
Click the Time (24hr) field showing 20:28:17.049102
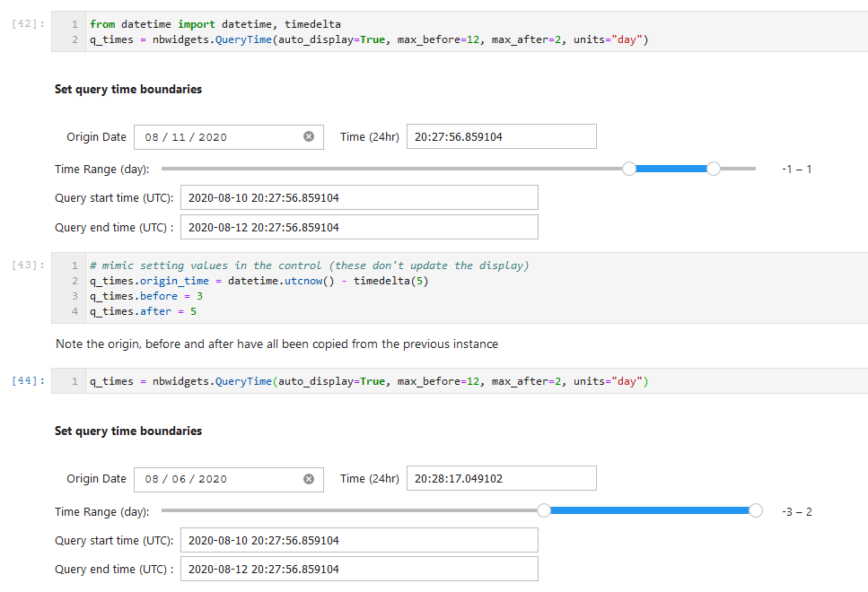click(502, 479)
